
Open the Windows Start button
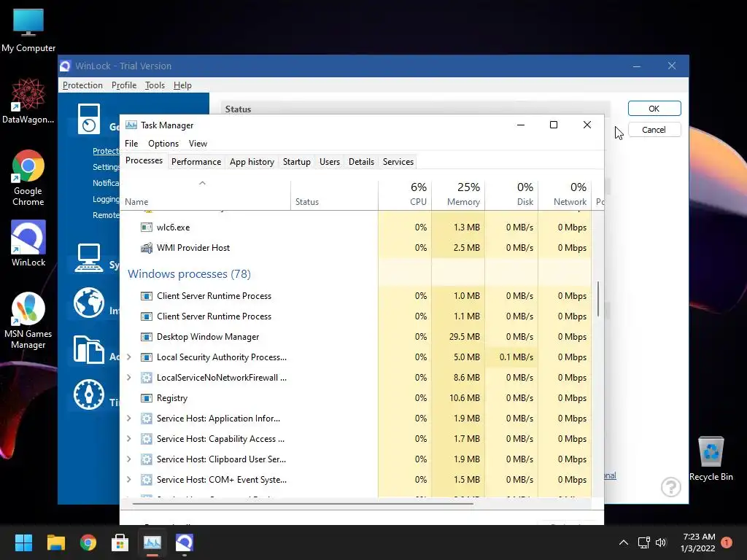point(23,542)
